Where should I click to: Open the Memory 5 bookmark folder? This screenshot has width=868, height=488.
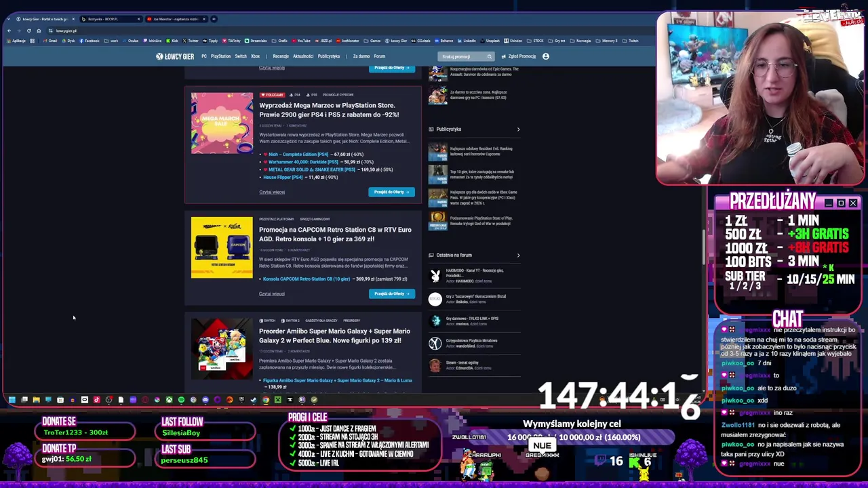coord(607,41)
